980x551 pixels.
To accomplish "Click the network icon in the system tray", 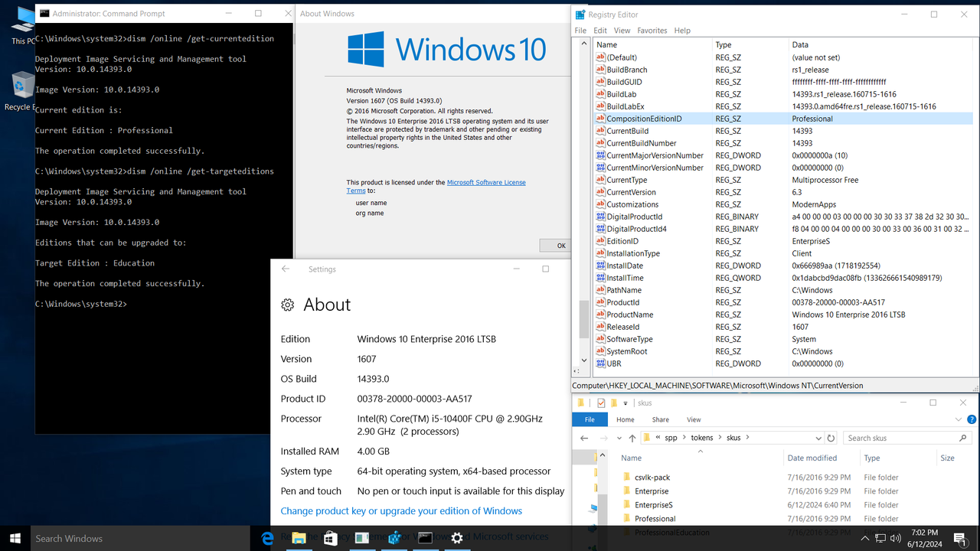I will point(880,538).
